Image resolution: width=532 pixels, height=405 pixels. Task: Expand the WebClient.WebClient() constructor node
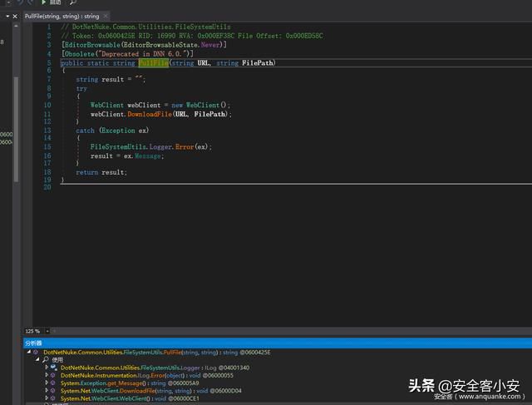click(x=47, y=398)
